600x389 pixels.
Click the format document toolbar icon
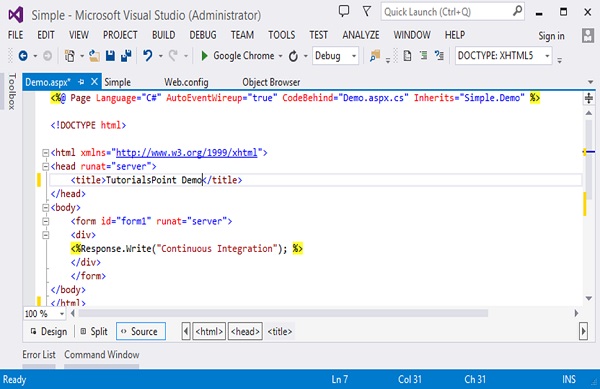(x=439, y=56)
